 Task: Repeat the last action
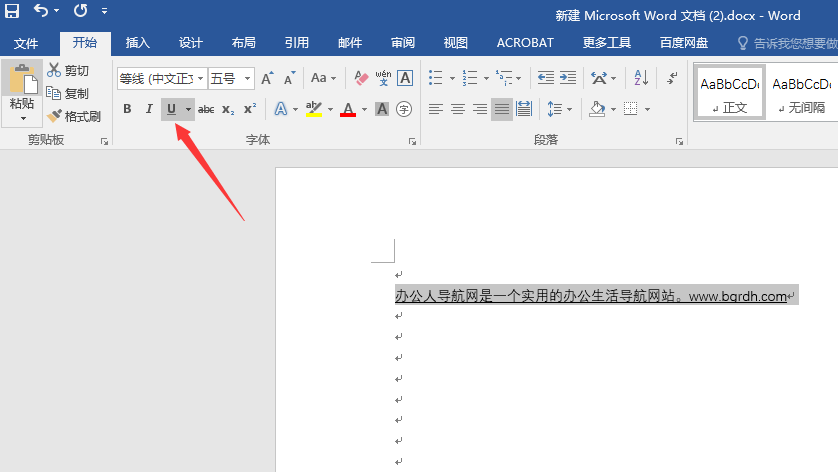tap(81, 10)
